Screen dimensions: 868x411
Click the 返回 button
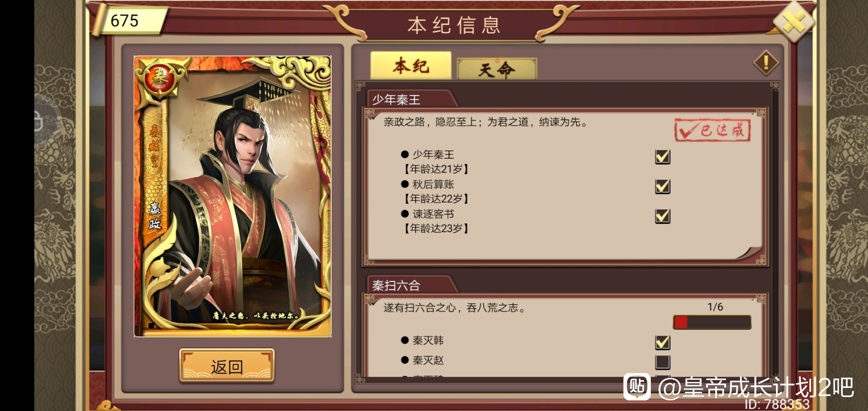pyautogui.click(x=227, y=366)
